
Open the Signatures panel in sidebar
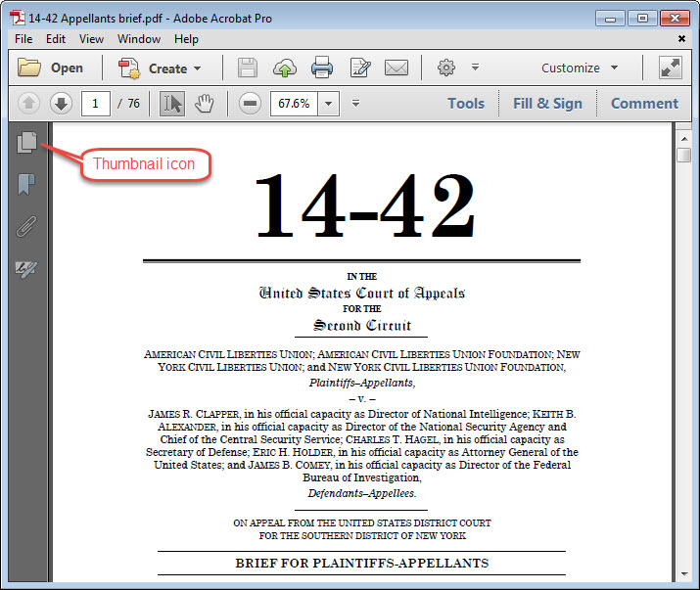coord(27,269)
